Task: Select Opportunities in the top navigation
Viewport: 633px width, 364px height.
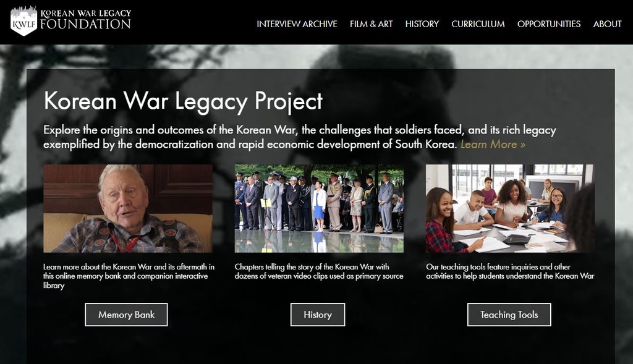Action: [549, 24]
